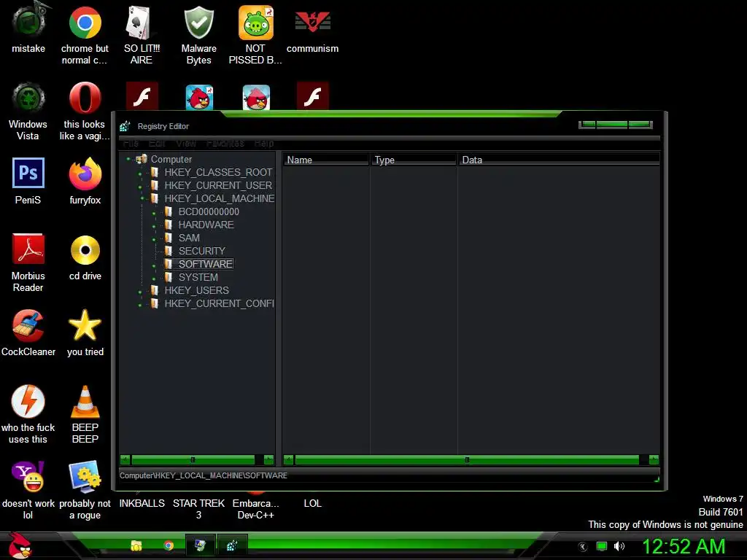This screenshot has width=747, height=560.
Task: Select the 'STAR TREK 3' desktop label
Action: point(198,509)
